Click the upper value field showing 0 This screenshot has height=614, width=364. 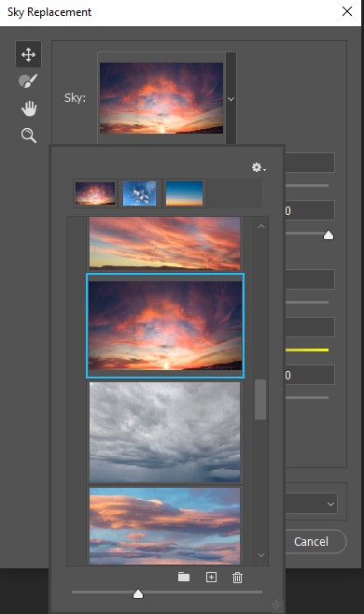coord(310,210)
